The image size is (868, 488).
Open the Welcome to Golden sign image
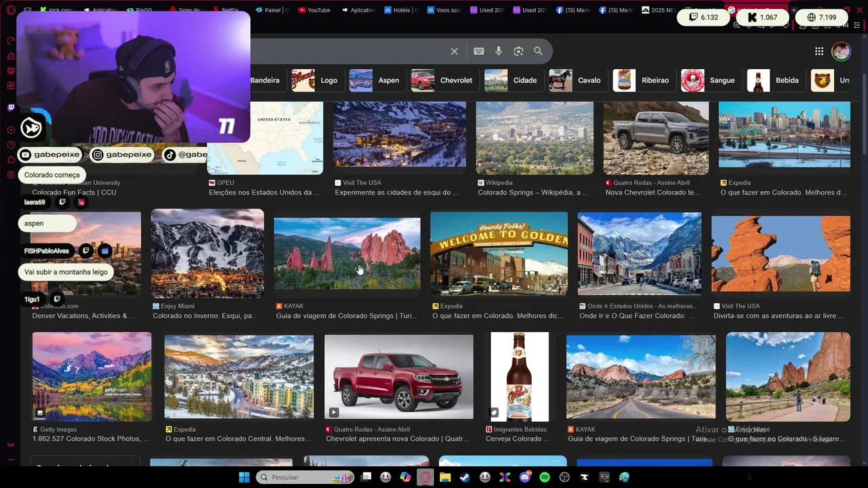[499, 253]
